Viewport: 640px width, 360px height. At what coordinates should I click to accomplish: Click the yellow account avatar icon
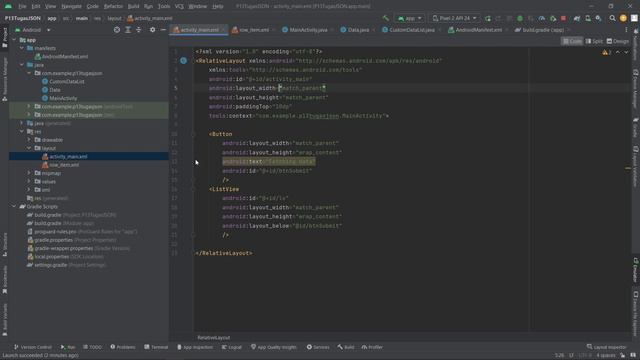[623, 18]
